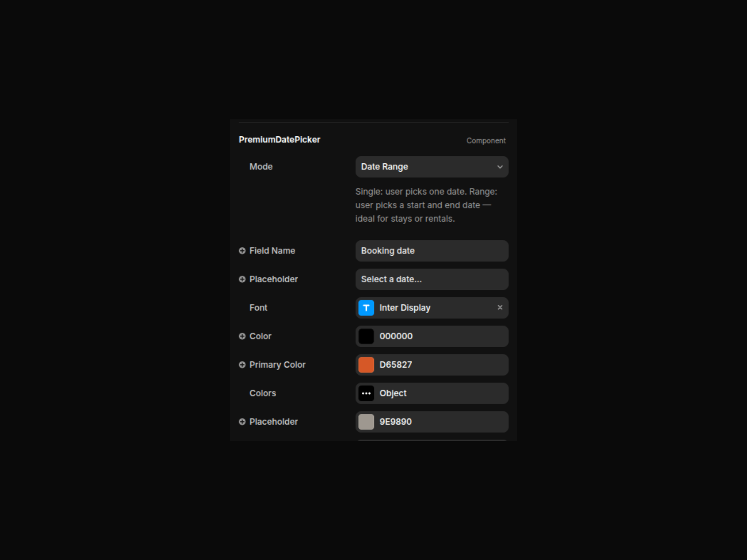The width and height of the screenshot is (747, 560).
Task: Click the plus icon beside Primary Color
Action: (242, 364)
